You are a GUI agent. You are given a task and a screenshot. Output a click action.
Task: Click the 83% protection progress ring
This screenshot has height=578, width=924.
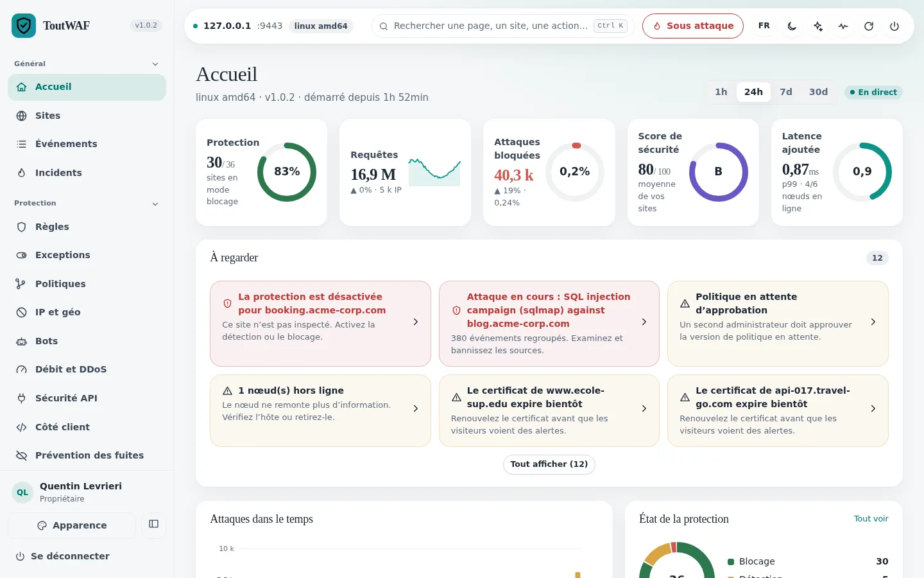click(287, 172)
